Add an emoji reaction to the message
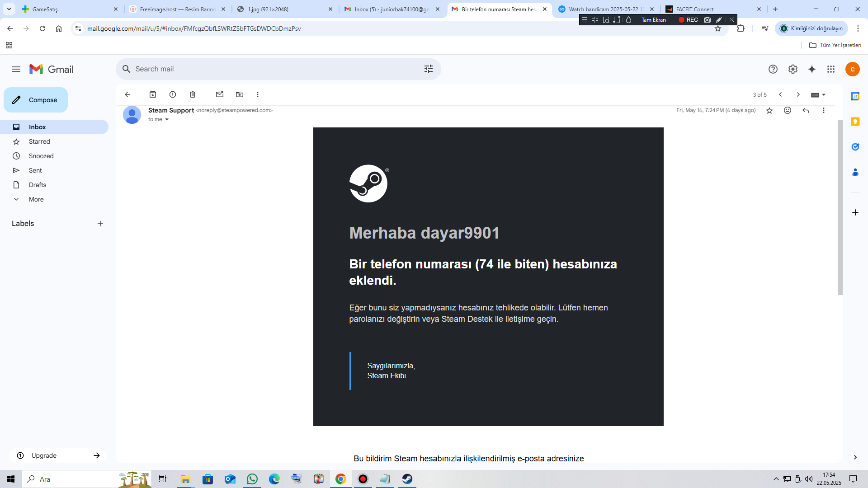868x488 pixels. tap(788, 111)
